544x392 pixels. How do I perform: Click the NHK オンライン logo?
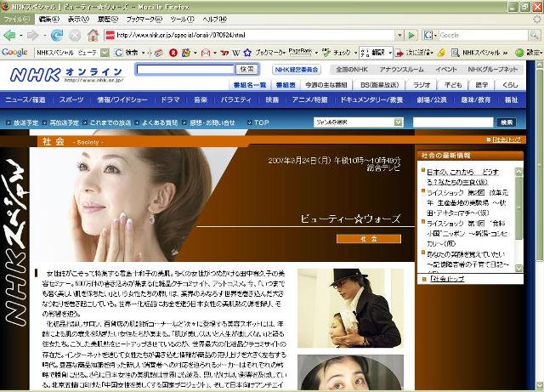(x=66, y=74)
